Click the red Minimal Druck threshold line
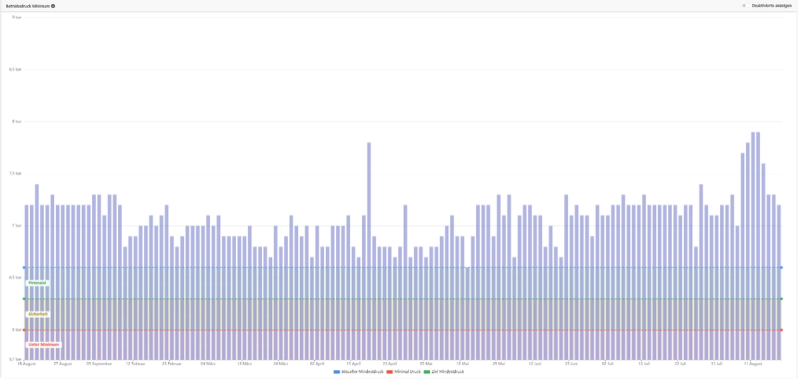Viewport: 800px width, 380px height. [x=403, y=330]
